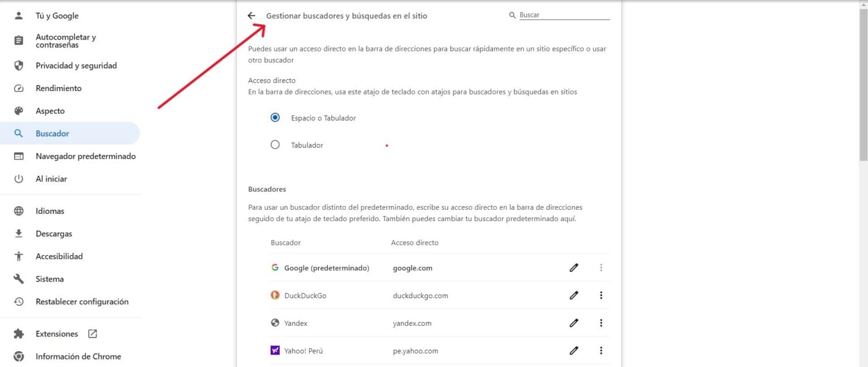Select the Tabulador radio button
Screen dimensions: 868x367
(x=275, y=144)
